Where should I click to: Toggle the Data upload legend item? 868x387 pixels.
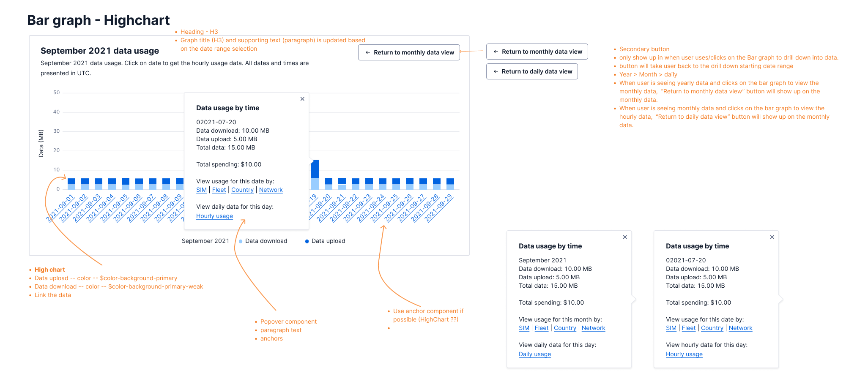click(x=325, y=241)
